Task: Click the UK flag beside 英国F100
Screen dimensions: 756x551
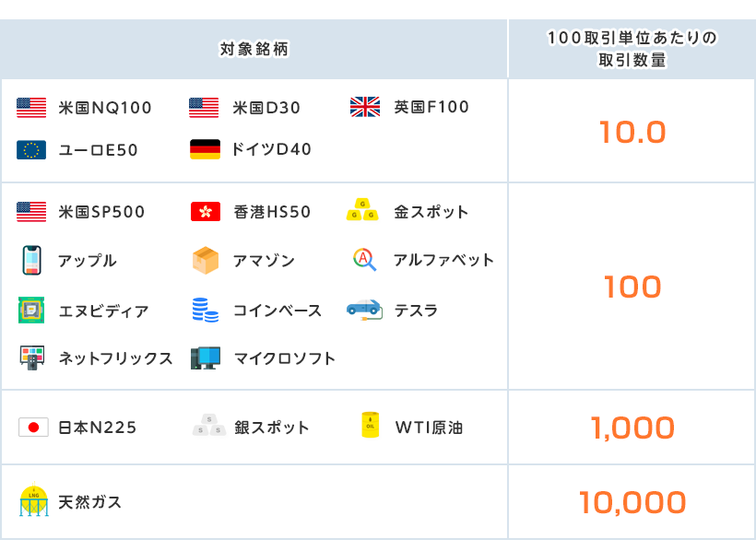Action: pos(365,107)
